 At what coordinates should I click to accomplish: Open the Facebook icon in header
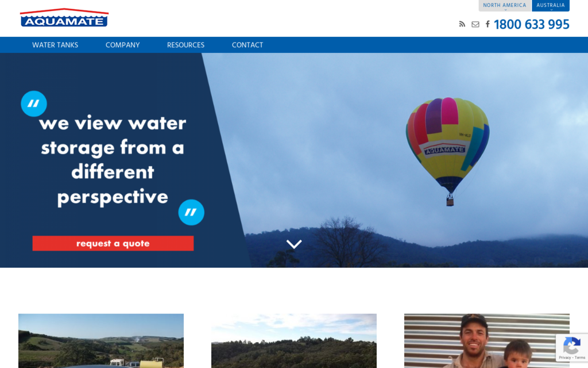coord(488,24)
